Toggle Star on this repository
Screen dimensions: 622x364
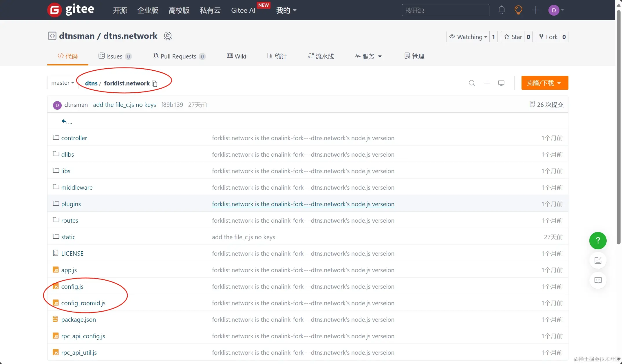click(513, 37)
